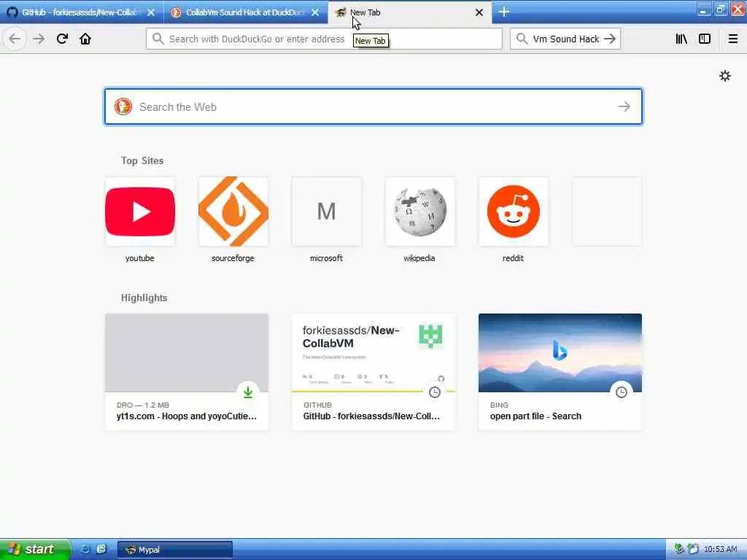Click the DuckDuckGo logo in search field

123,106
